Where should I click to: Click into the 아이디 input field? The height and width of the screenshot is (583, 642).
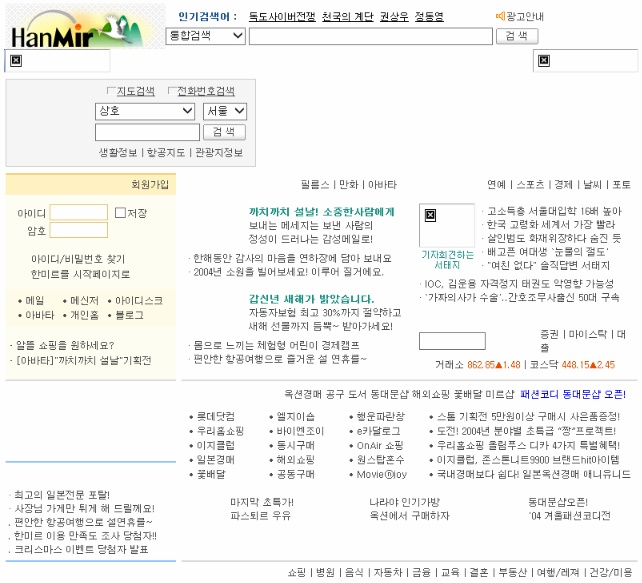click(x=78, y=212)
